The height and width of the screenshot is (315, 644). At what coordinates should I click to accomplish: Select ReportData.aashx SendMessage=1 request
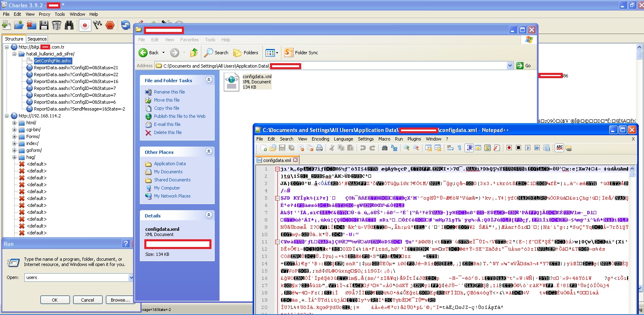(x=79, y=109)
